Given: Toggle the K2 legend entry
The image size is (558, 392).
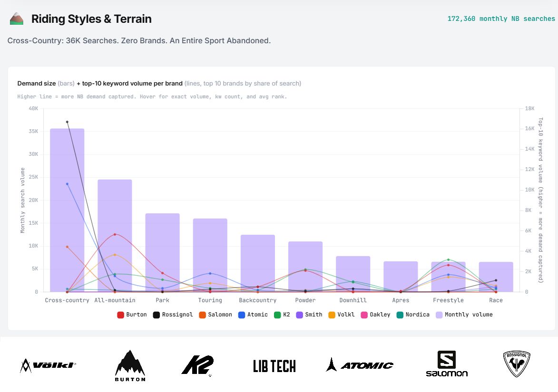Looking at the screenshot, I should 282,315.
